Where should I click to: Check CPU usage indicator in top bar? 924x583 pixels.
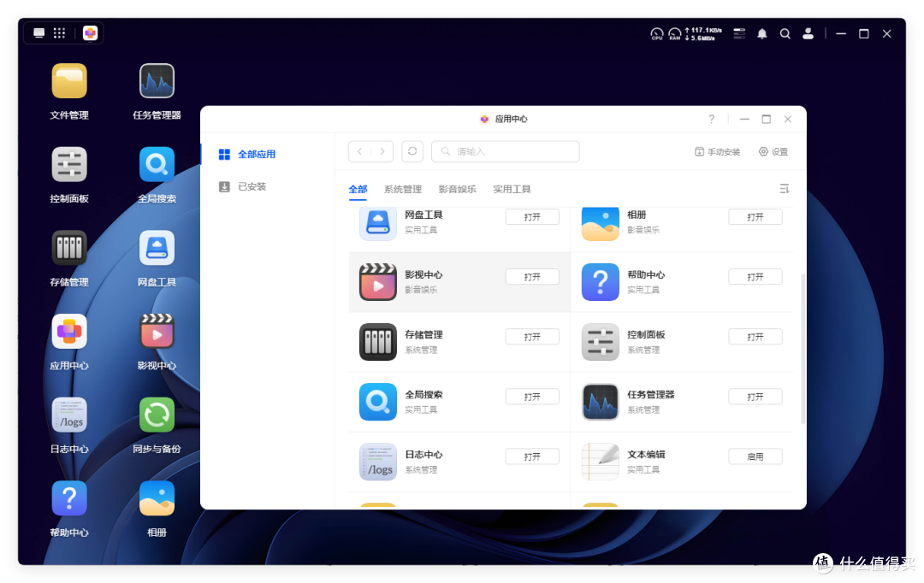tap(656, 34)
